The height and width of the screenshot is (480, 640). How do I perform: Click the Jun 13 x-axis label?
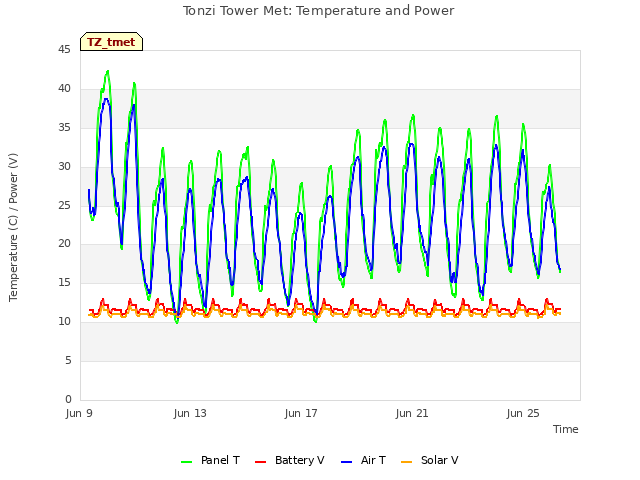click(190, 413)
